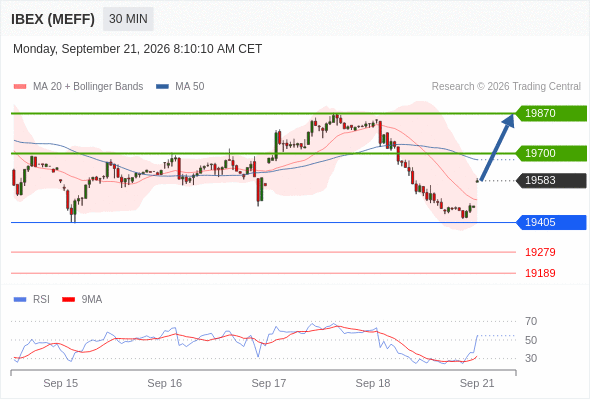Select the 19700 green resistance label
This screenshot has height=400, width=590.
pyautogui.click(x=551, y=153)
